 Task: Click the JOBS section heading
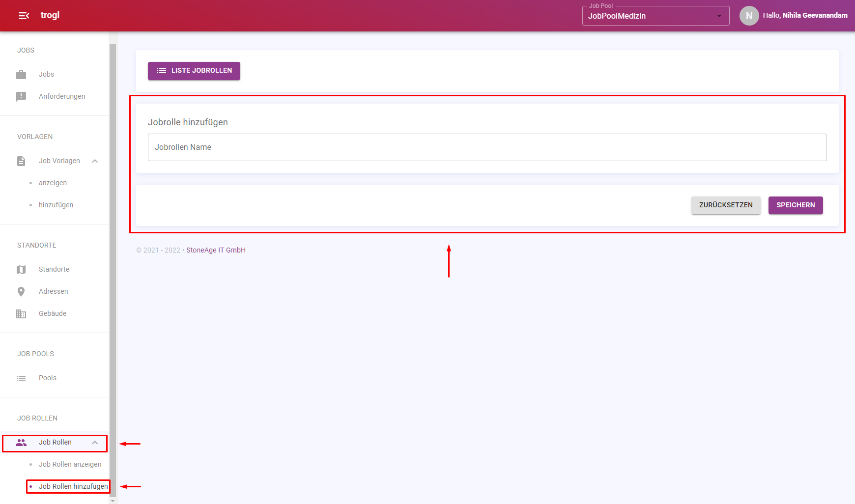coord(26,50)
